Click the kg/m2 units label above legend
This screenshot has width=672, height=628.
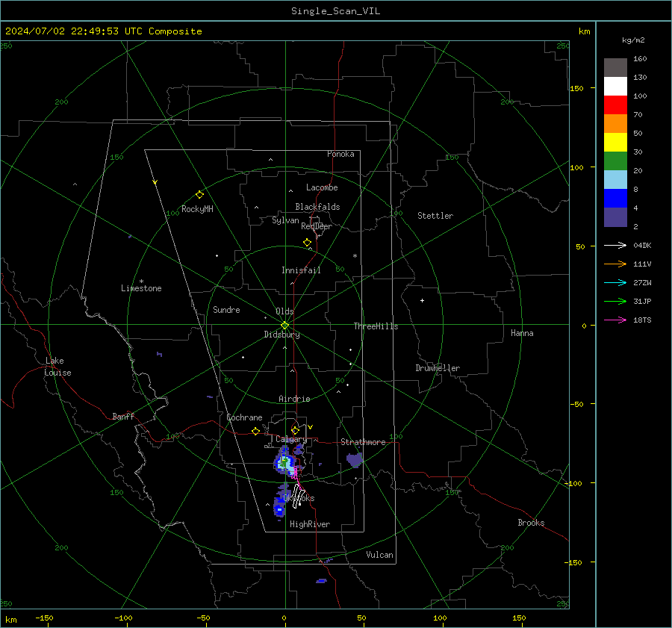tap(633, 40)
